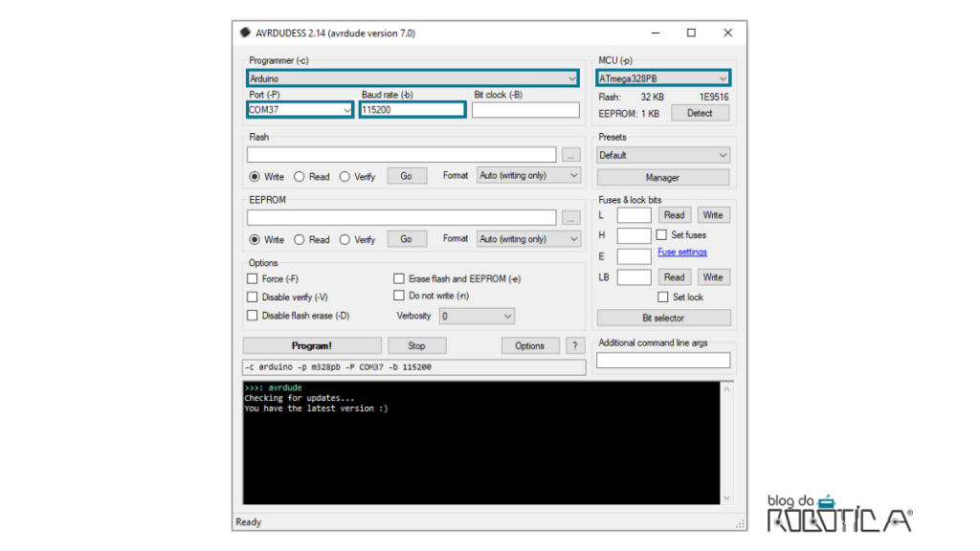Image resolution: width=980 pixels, height=551 pixels.
Task: Click the EEPROM file path field
Action: [x=401, y=217]
